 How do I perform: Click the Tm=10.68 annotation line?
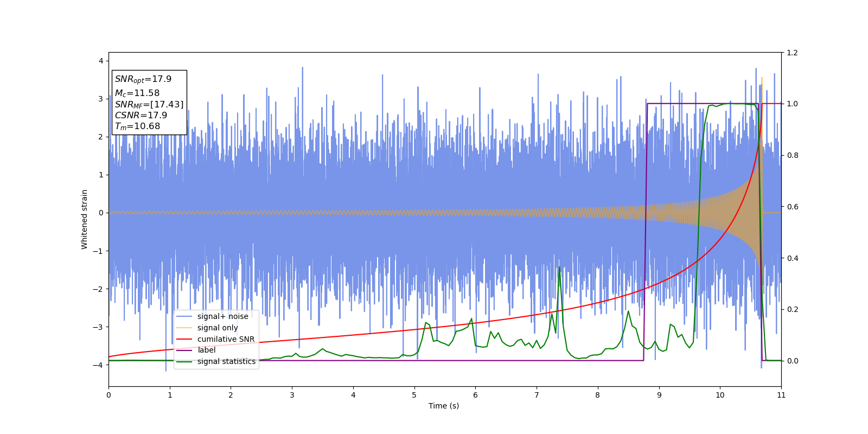tap(138, 126)
